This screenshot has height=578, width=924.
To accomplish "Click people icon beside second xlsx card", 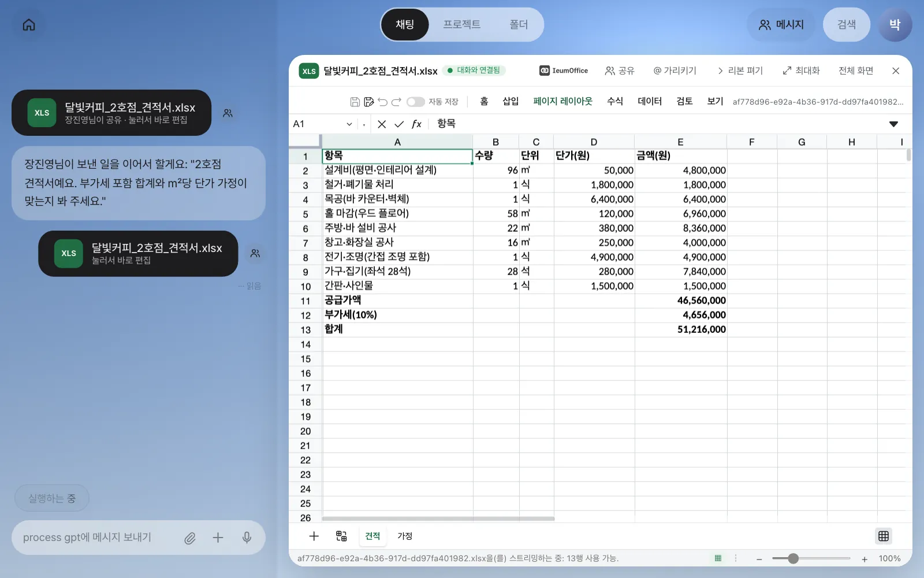I will point(255,253).
